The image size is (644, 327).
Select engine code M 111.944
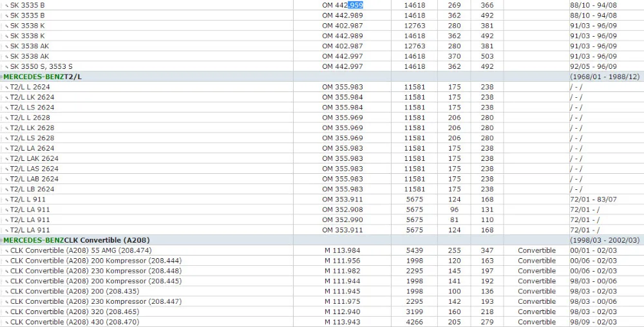[343, 281]
